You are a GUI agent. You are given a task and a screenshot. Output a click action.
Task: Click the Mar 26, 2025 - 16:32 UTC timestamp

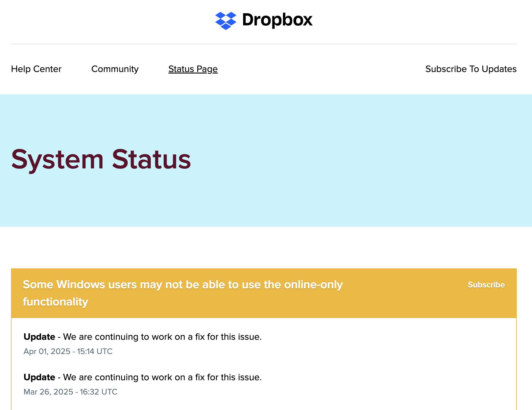71,392
